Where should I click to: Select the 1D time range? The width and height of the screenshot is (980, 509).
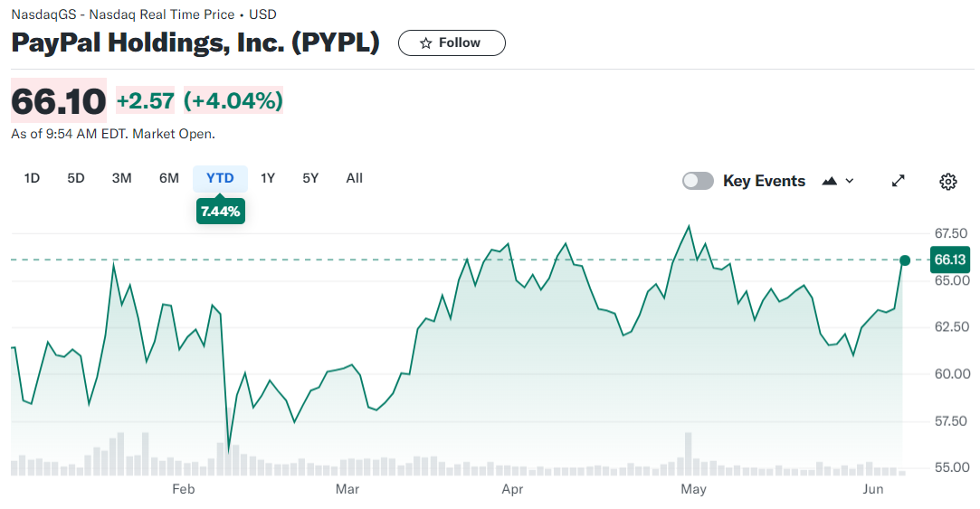click(x=32, y=178)
